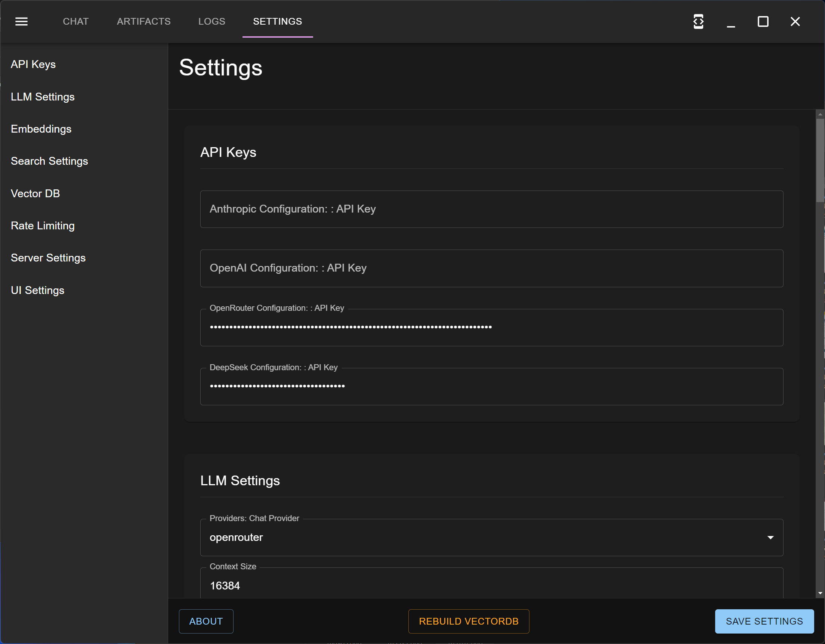Click the "Settings" page heading
The width and height of the screenshot is (825, 644).
click(220, 68)
